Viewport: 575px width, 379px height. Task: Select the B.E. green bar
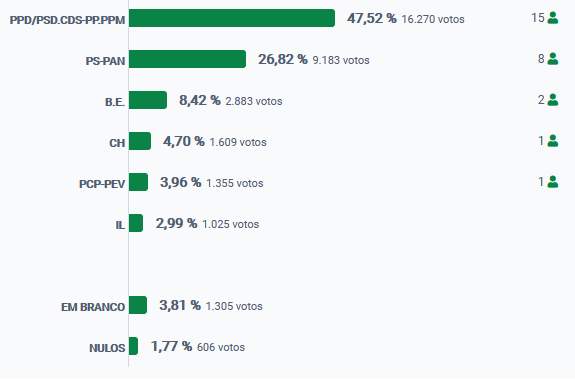(148, 100)
